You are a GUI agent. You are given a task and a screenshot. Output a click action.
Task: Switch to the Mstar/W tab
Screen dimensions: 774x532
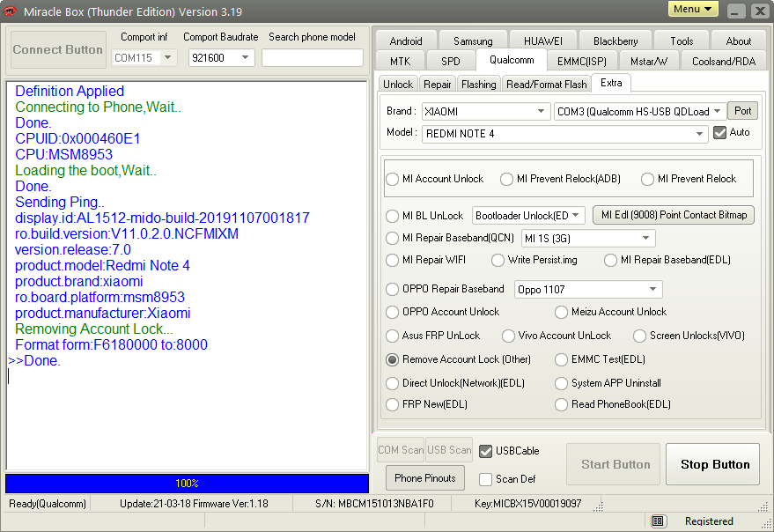[x=649, y=62]
